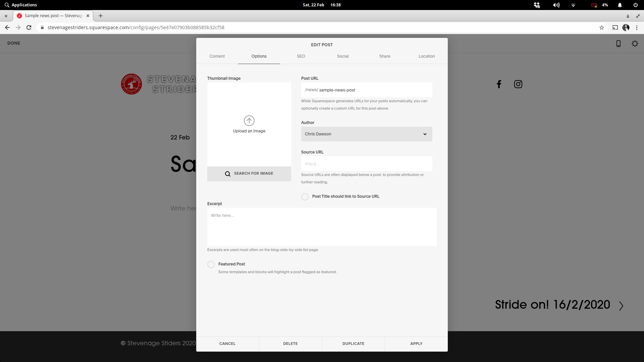644x362 pixels.
Task: Go to next post Stride on! arrow
Action: tap(621, 306)
